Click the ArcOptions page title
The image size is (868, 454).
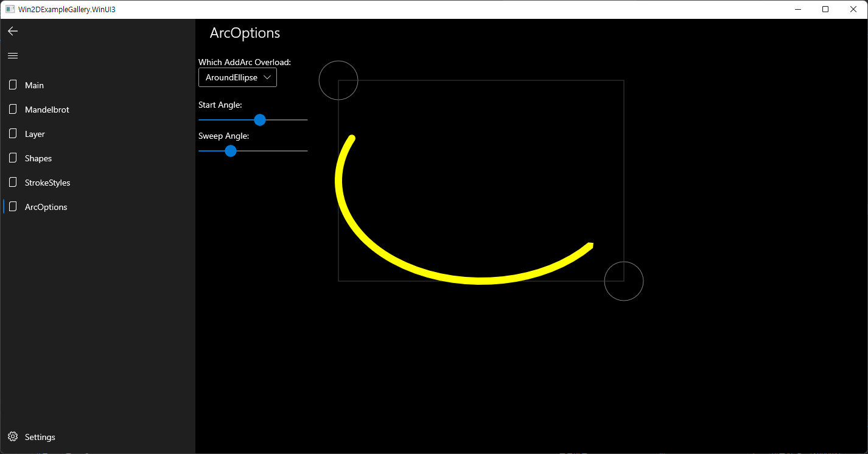245,33
